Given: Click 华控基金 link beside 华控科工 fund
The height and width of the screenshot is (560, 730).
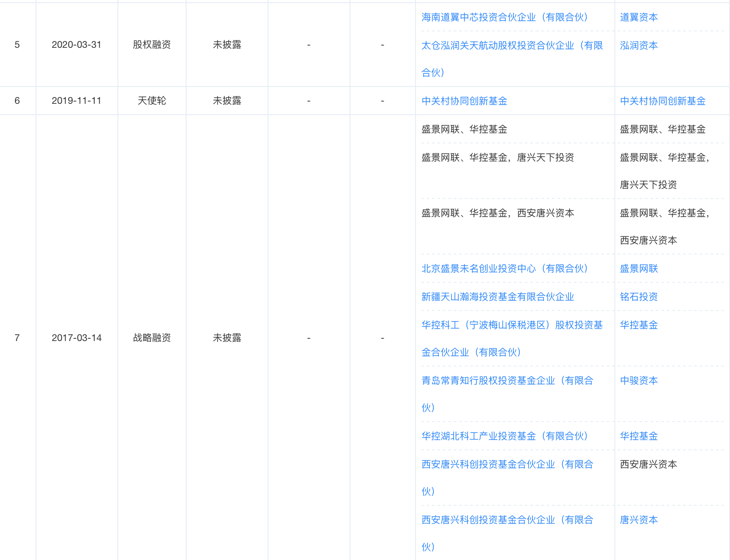Looking at the screenshot, I should click(x=639, y=325).
